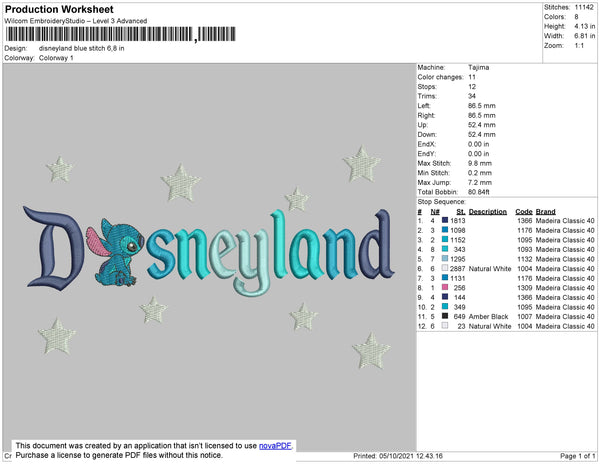Click the Stitch character in the design

pyautogui.click(x=116, y=252)
